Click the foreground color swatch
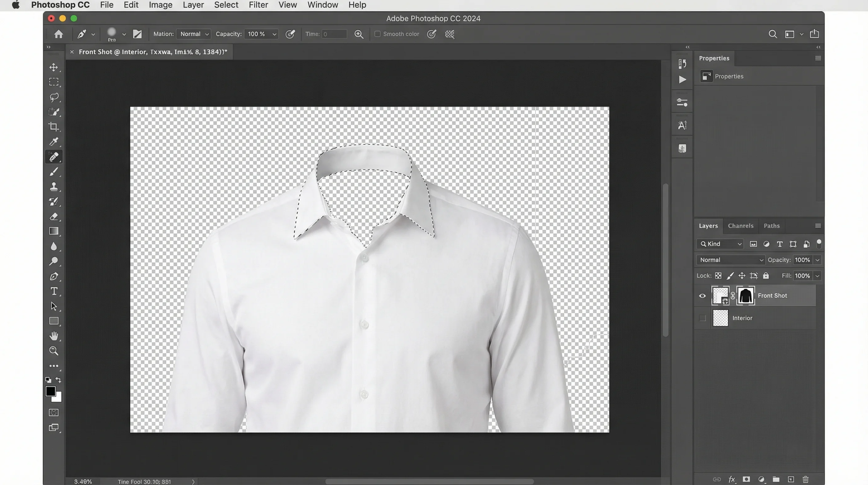Screen dimensions: 868x485 51,391
